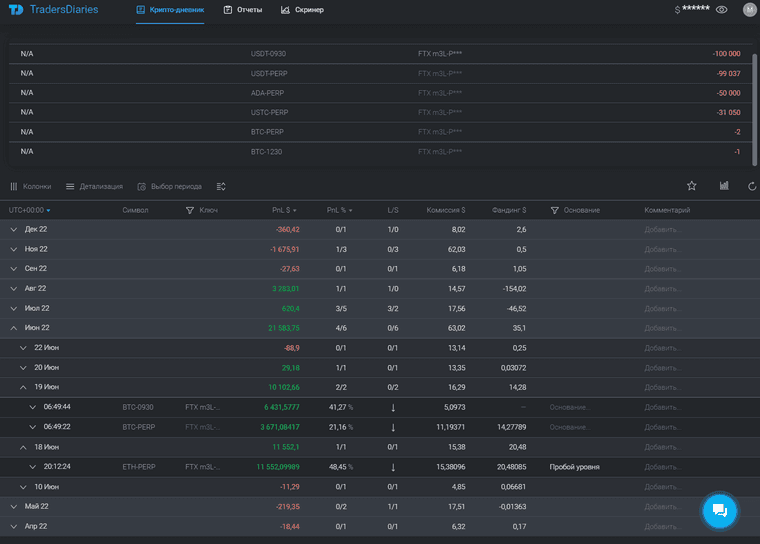Click the Комиссия $ column header

pyautogui.click(x=446, y=210)
